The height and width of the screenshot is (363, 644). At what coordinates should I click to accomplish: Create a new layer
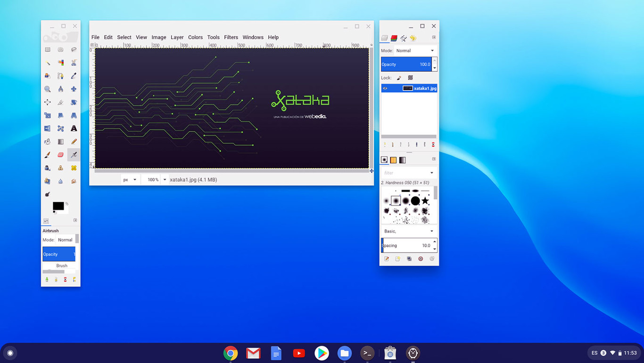coord(385,144)
